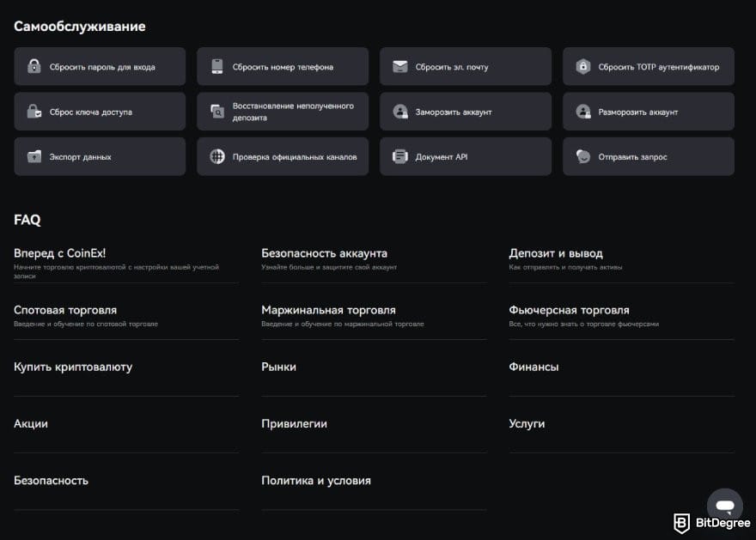Click 'Все, что нужно знать о торговле фьючерсами'
The height and width of the screenshot is (540, 756).
(x=584, y=324)
